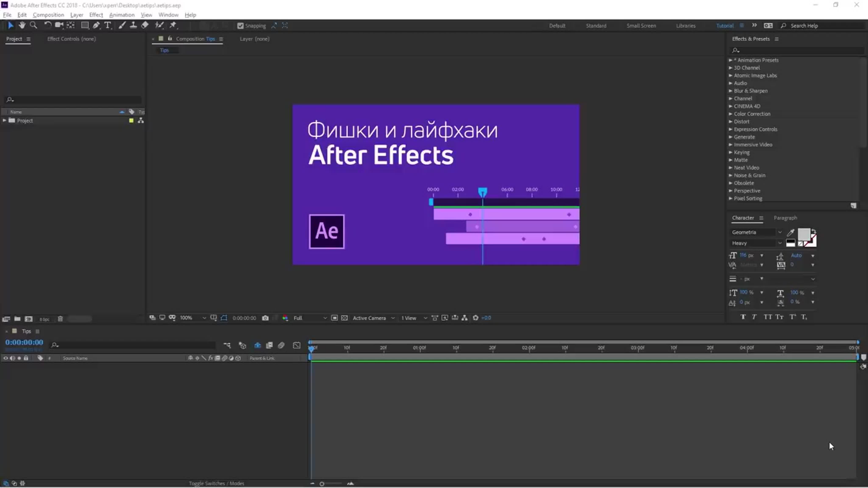Viewport: 868px width, 488px height.
Task: Delete selected project item with trash icon
Action: click(60, 319)
